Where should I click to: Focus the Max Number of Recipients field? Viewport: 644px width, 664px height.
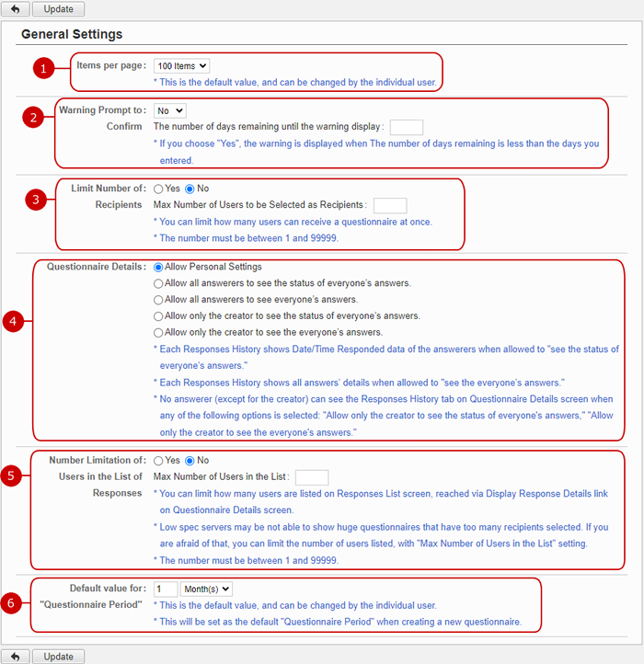pos(390,205)
